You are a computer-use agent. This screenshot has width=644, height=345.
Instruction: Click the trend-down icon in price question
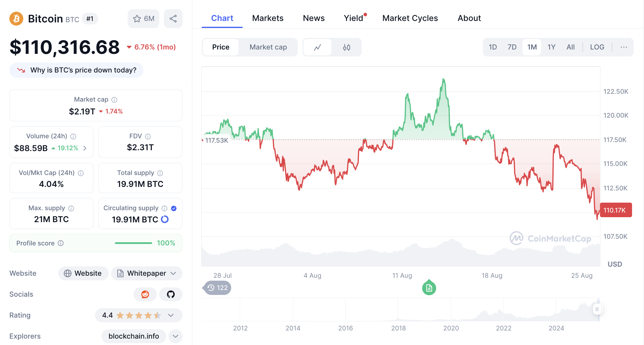point(21,70)
